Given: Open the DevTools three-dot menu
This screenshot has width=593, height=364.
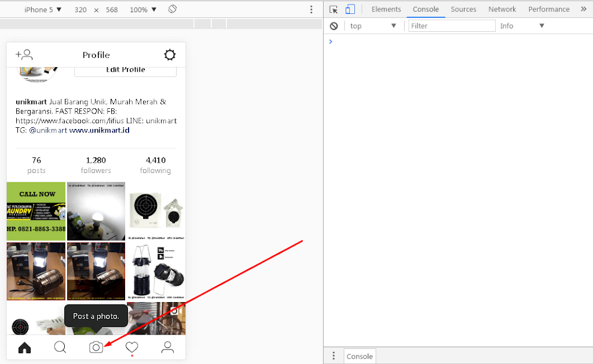Looking at the screenshot, I should (x=311, y=9).
